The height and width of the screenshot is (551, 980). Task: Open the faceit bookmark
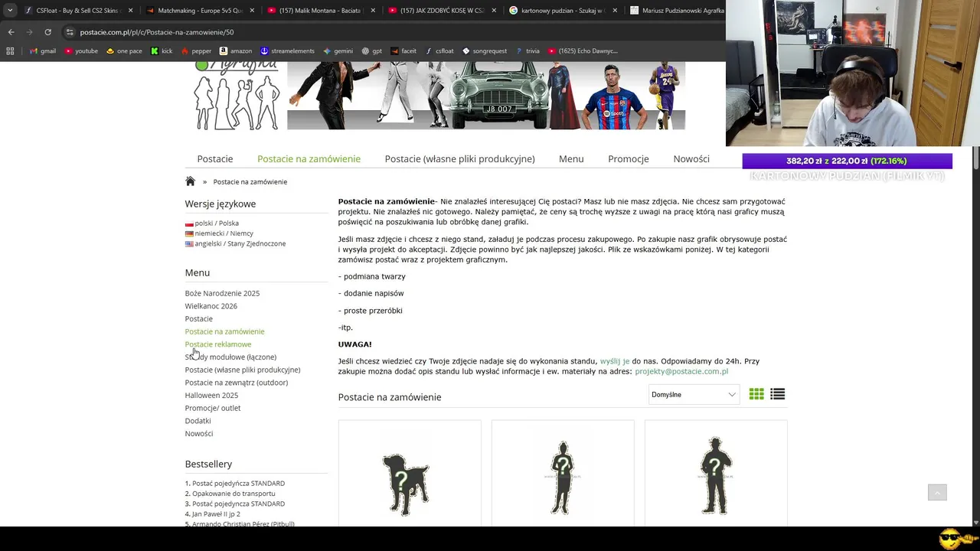click(403, 51)
